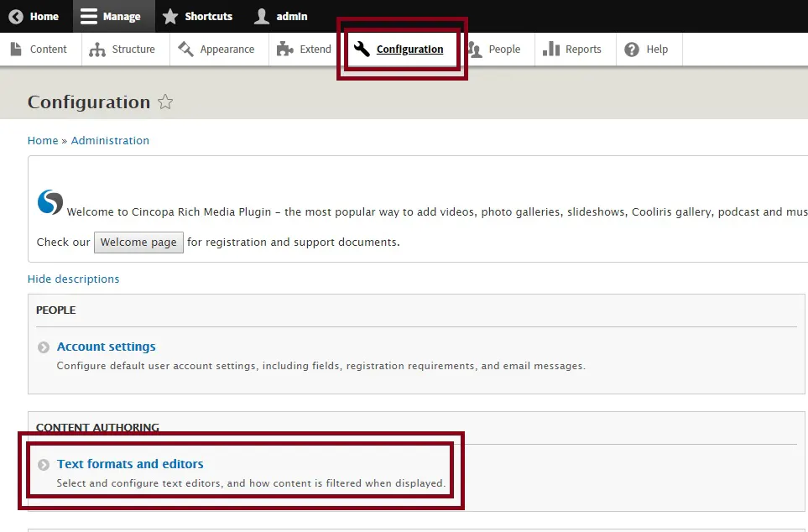Image resolution: width=808 pixels, height=532 pixels.
Task: Click the Cincopa logo icon
Action: click(50, 201)
